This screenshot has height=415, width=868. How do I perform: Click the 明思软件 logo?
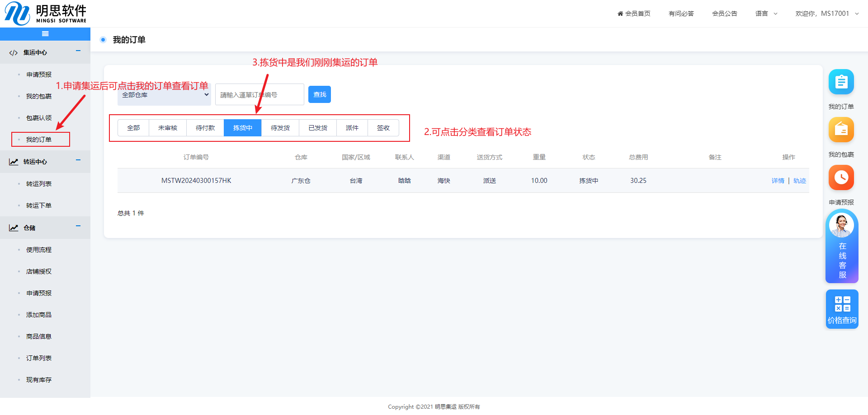click(45, 14)
